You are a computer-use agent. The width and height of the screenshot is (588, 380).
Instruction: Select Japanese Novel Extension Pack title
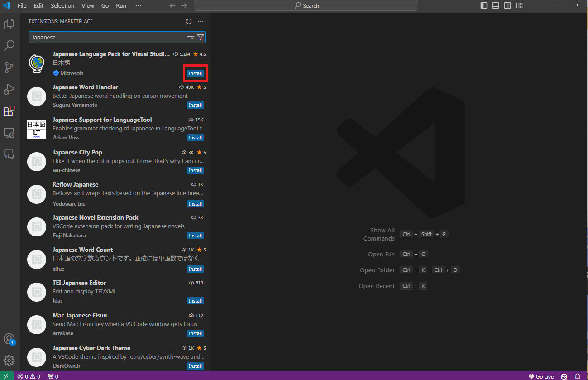tap(96, 217)
